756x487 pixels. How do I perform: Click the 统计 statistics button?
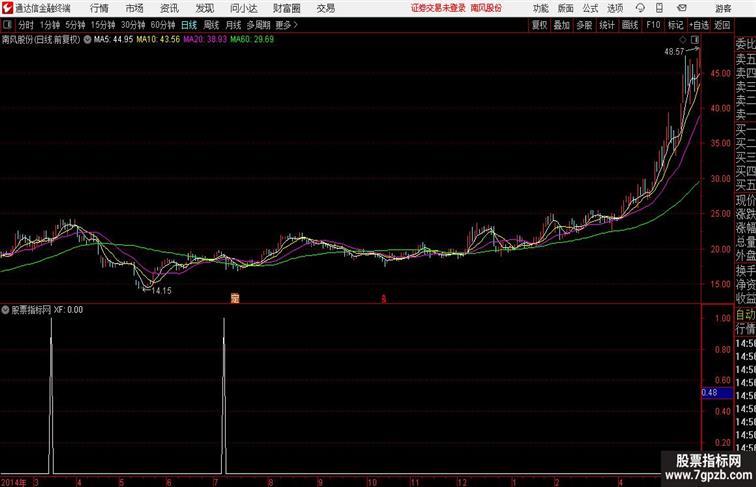[x=607, y=25]
